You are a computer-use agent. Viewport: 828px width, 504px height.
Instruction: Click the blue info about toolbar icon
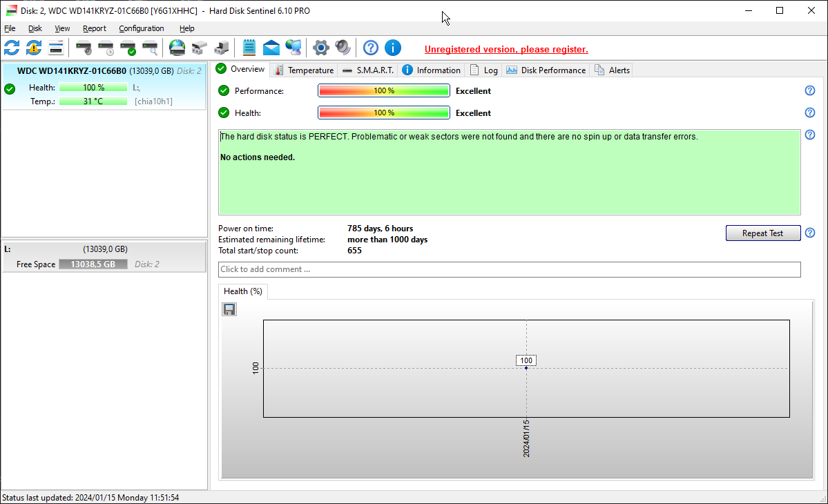[x=393, y=48]
